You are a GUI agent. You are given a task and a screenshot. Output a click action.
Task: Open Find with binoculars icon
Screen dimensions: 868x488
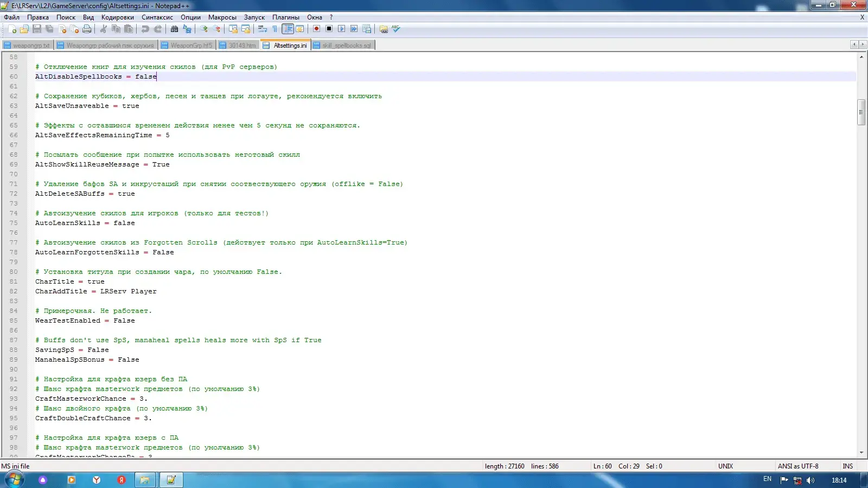pos(174,29)
